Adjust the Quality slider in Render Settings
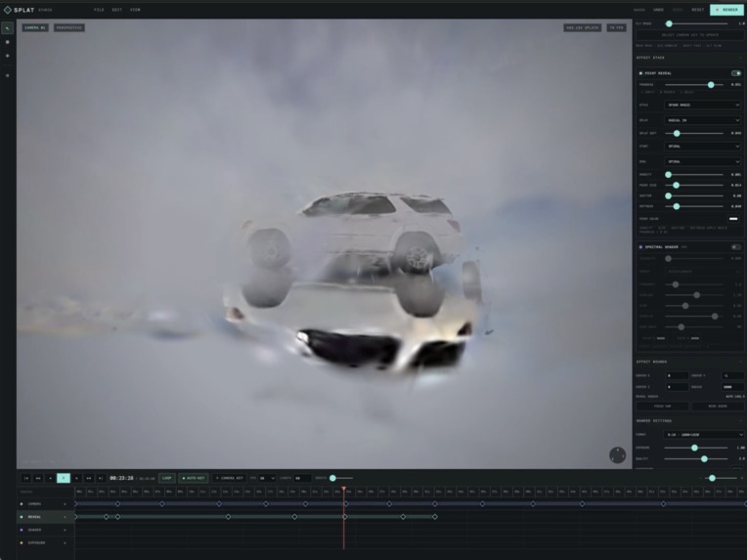 704,458
